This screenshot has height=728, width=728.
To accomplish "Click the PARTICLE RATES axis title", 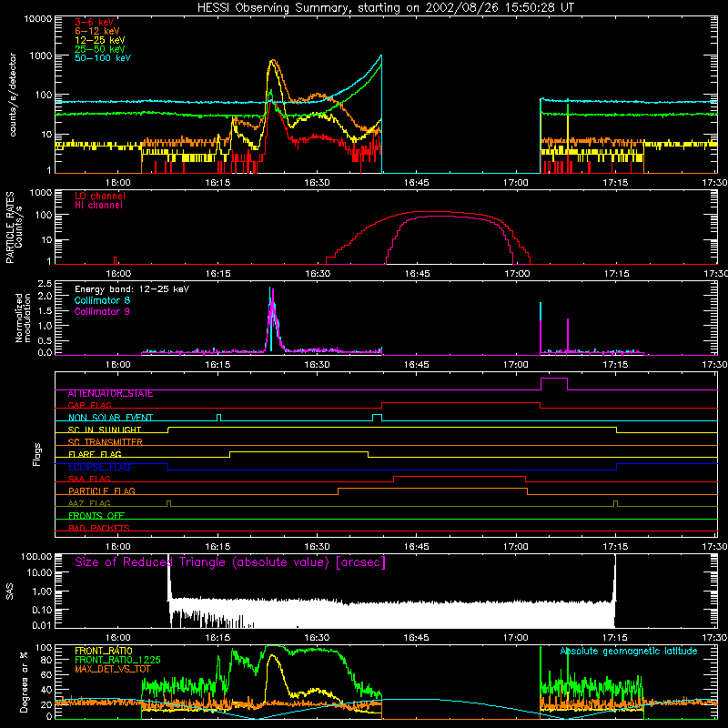I will click(x=10, y=227).
